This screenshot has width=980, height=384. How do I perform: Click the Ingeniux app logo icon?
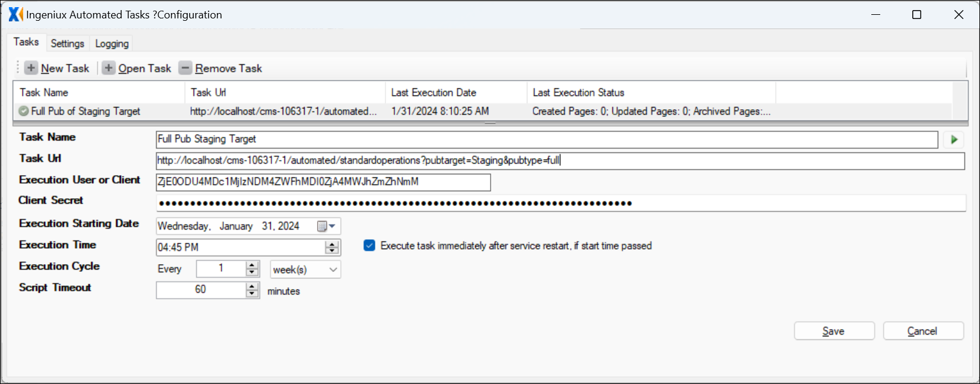pos(15,14)
